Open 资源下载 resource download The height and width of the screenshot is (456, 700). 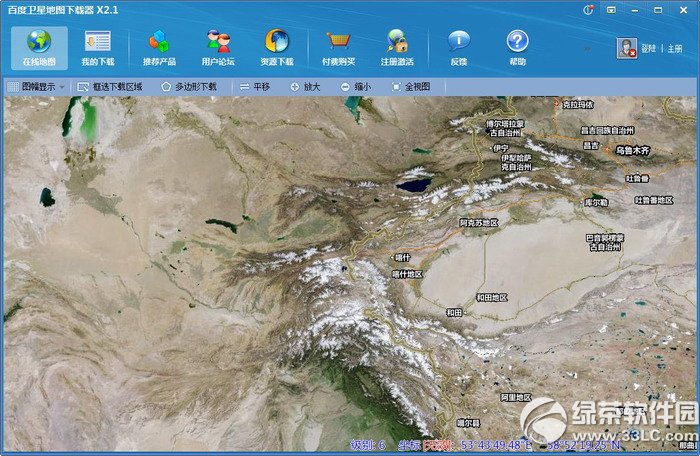277,48
